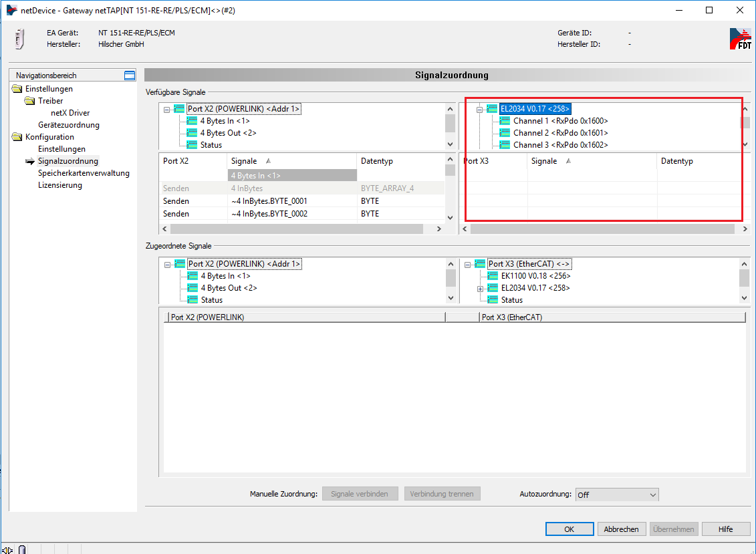Click Port X3 EtherCAT node icon
This screenshot has height=554, width=756.
coord(480,264)
